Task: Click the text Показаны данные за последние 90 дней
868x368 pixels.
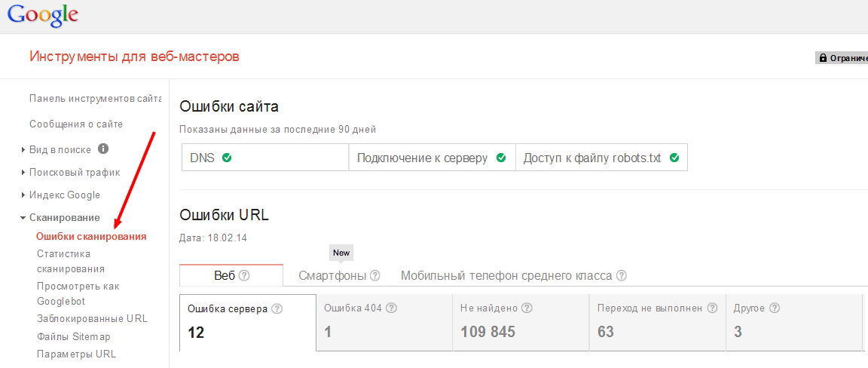Action: pyautogui.click(x=278, y=130)
